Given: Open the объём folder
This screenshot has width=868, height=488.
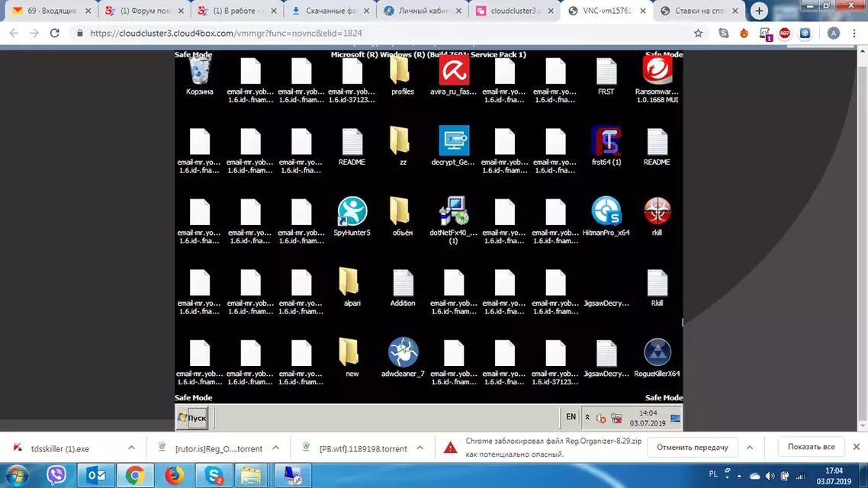Looking at the screenshot, I should [x=403, y=217].
